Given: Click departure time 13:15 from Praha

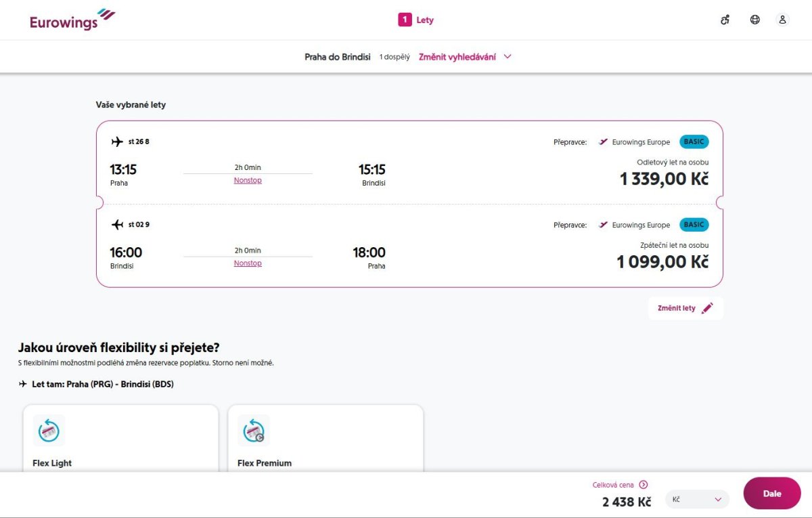Looking at the screenshot, I should [x=123, y=169].
